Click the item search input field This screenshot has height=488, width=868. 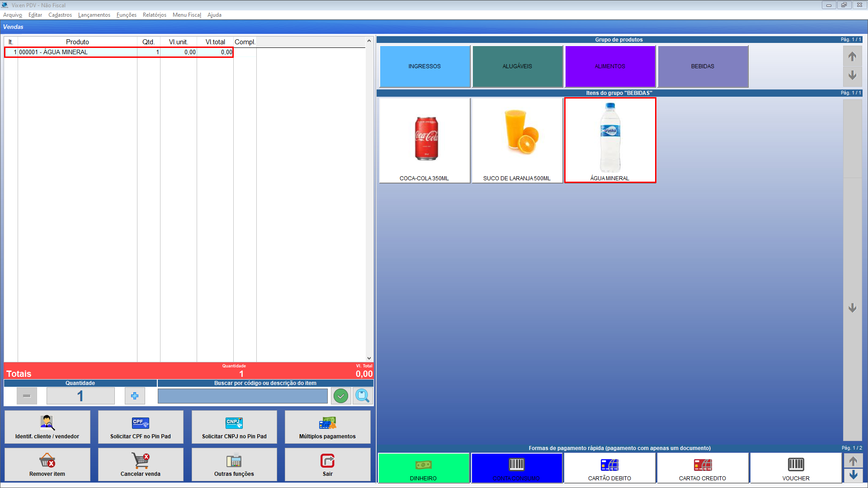(x=242, y=396)
